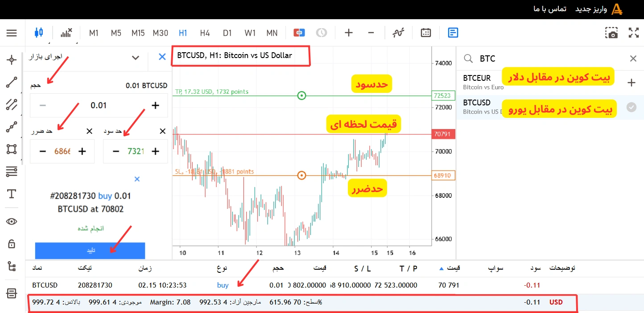
Task: Enter fullscreen mode with expand icon
Action: coord(634,33)
